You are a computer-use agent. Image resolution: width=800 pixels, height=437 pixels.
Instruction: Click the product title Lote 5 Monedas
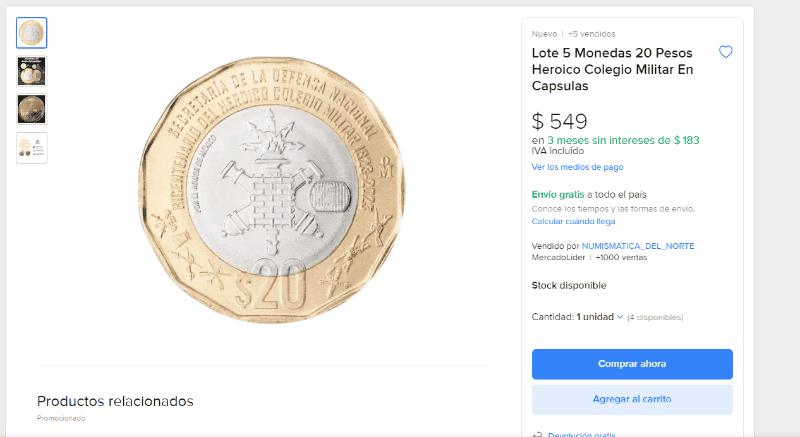click(612, 68)
